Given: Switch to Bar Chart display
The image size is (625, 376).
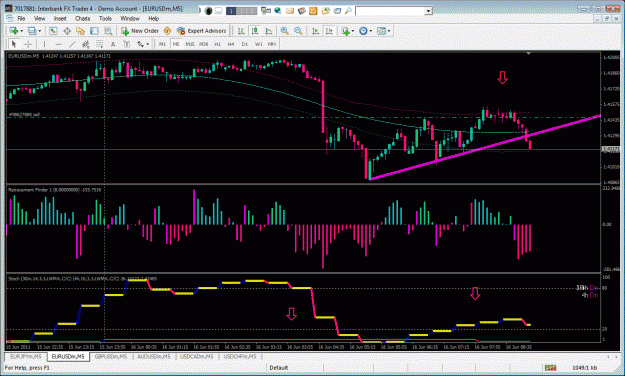Looking at the screenshot, I should tap(241, 31).
